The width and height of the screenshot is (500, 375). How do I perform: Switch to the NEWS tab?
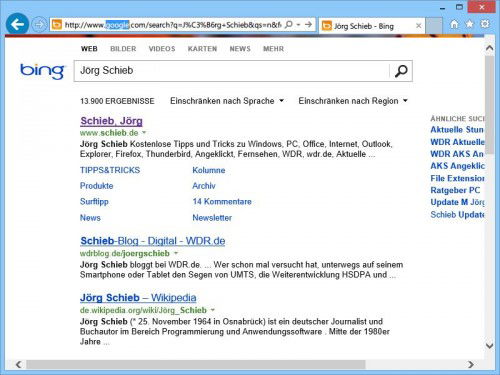[240, 49]
